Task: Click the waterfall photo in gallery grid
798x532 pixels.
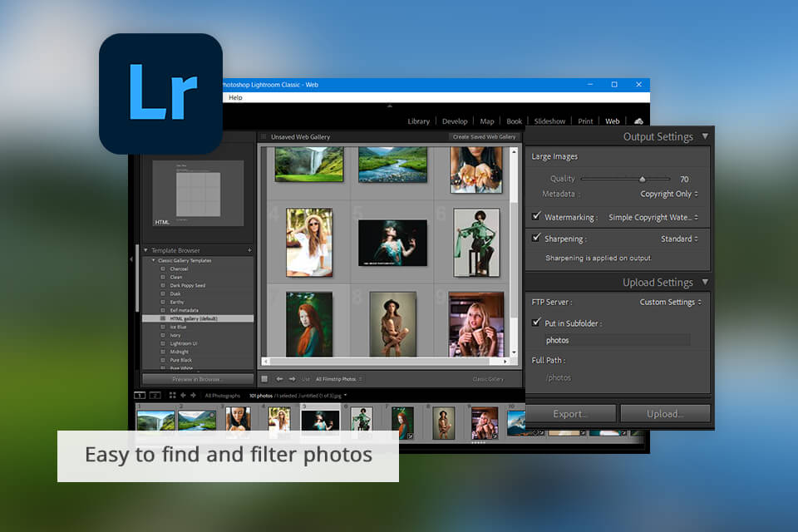Action: (x=309, y=164)
